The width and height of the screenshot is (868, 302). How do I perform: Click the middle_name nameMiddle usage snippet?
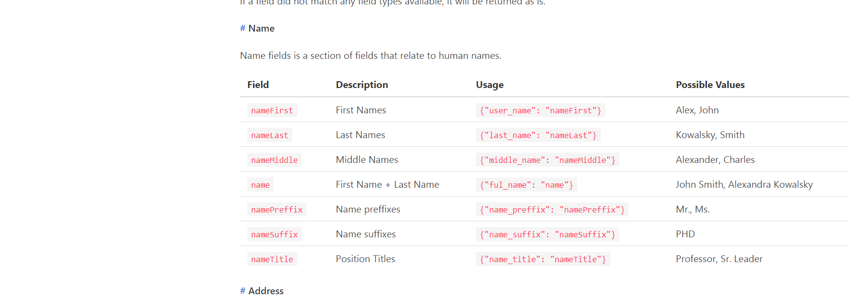pyautogui.click(x=547, y=160)
